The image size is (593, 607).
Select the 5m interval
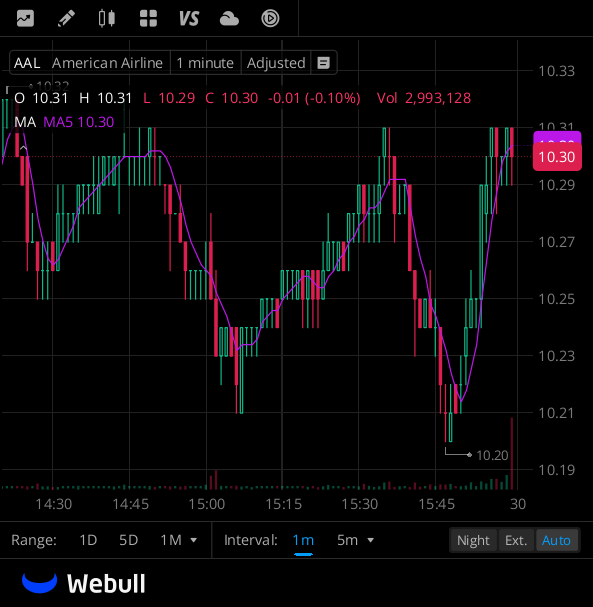(347, 540)
